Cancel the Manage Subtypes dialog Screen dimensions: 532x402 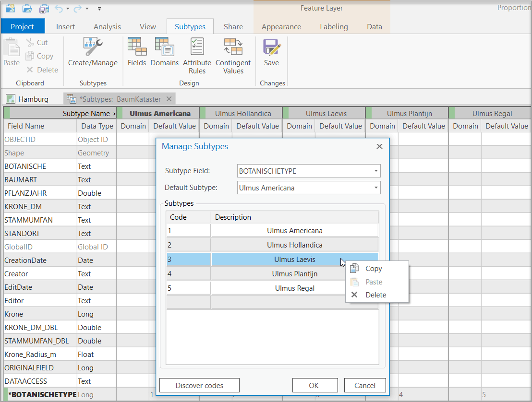pyautogui.click(x=364, y=385)
